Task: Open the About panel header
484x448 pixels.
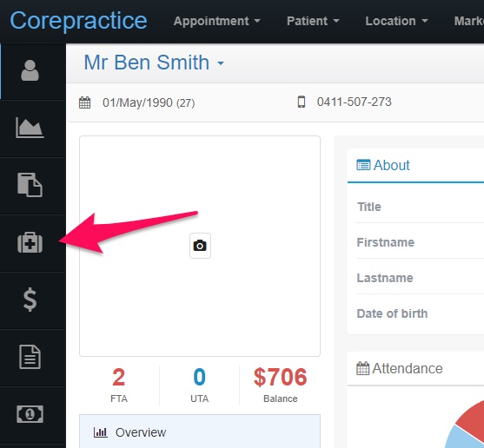Action: (383, 165)
